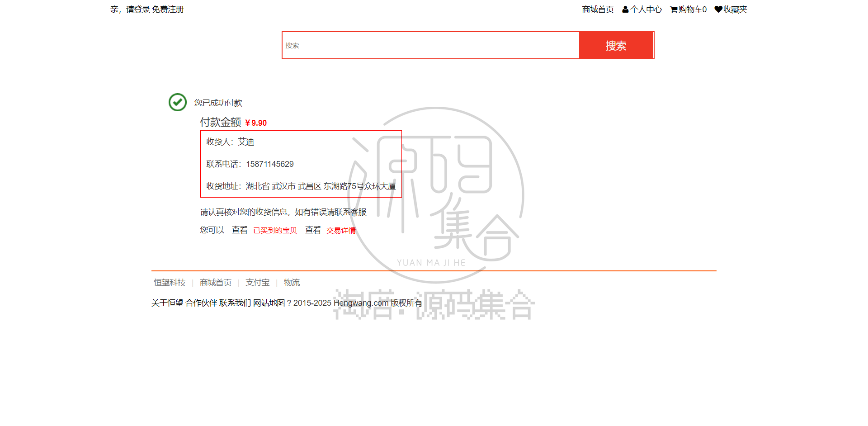Click phone number 15871145629
Viewport: 868px width, 426px height.
[270, 164]
